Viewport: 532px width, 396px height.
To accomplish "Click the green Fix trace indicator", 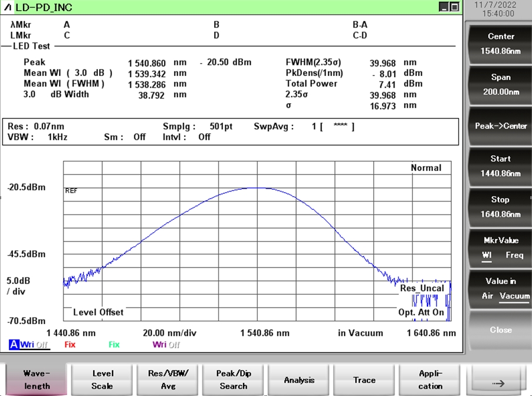I will pos(114,345).
